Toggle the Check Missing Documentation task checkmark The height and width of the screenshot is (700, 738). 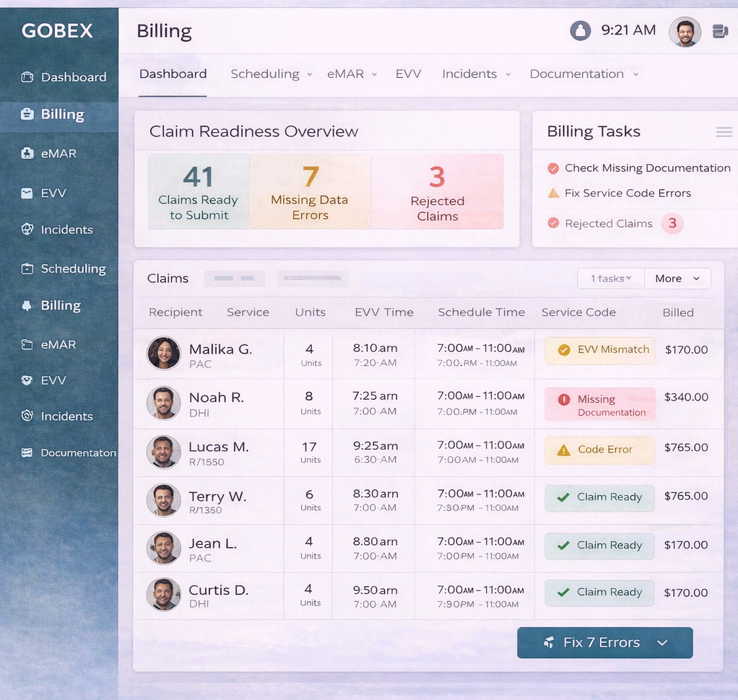(x=553, y=168)
